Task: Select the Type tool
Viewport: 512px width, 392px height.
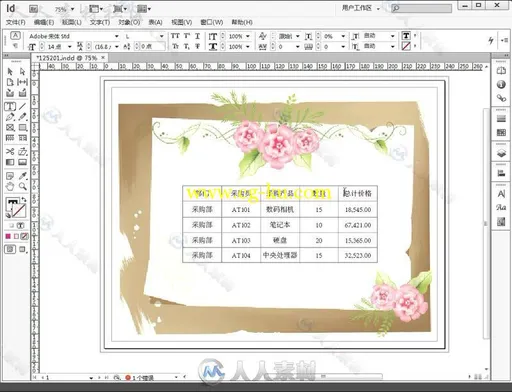Action: 10,106
